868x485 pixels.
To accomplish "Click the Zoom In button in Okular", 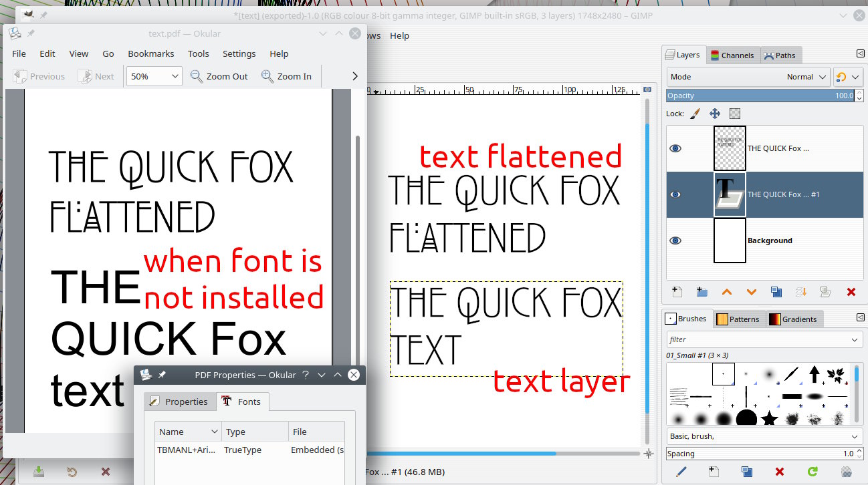I will [x=286, y=77].
